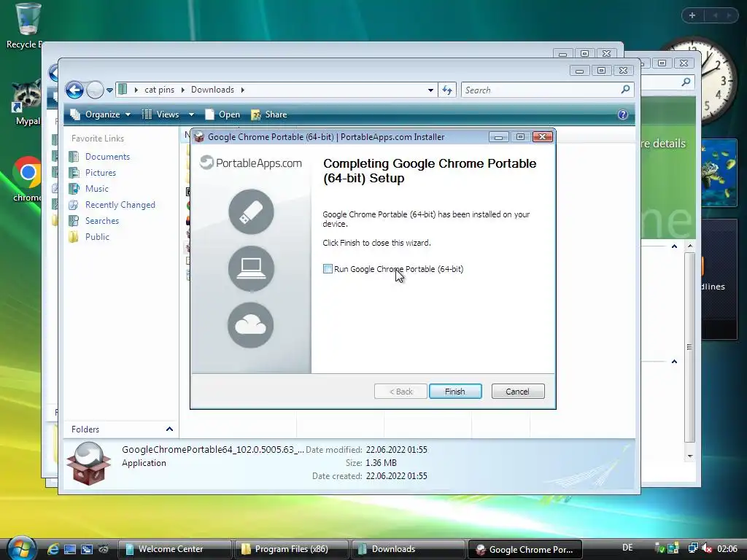Click the laptop icon in installer

[x=251, y=268]
